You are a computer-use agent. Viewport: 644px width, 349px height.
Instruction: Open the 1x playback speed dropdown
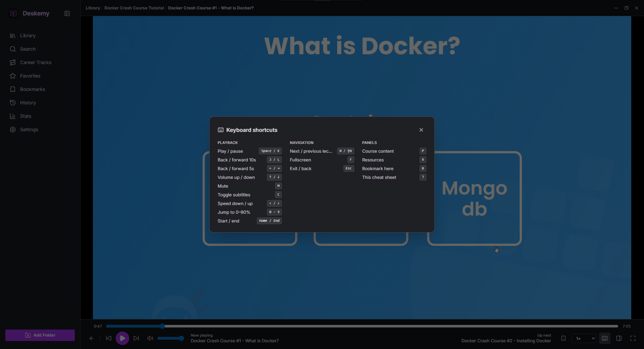click(x=584, y=338)
